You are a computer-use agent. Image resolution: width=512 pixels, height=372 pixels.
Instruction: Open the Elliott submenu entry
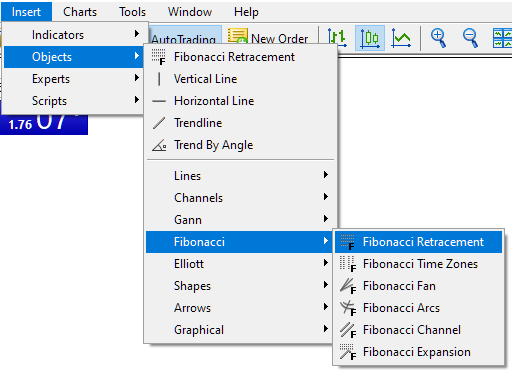[x=239, y=264]
